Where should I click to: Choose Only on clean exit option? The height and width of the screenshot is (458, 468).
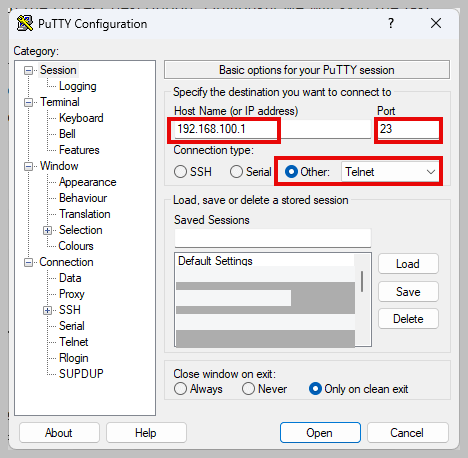pyautogui.click(x=315, y=389)
